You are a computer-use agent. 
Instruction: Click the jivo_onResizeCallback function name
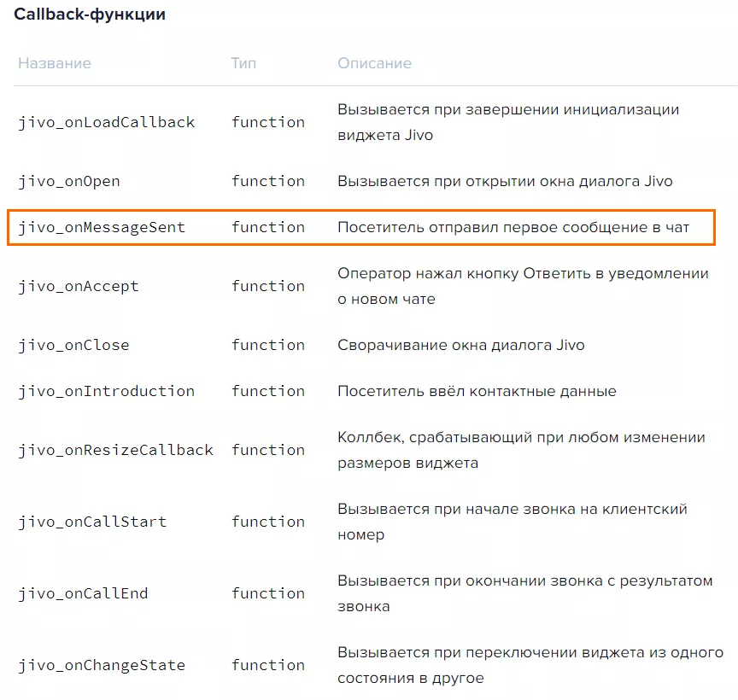point(116,450)
